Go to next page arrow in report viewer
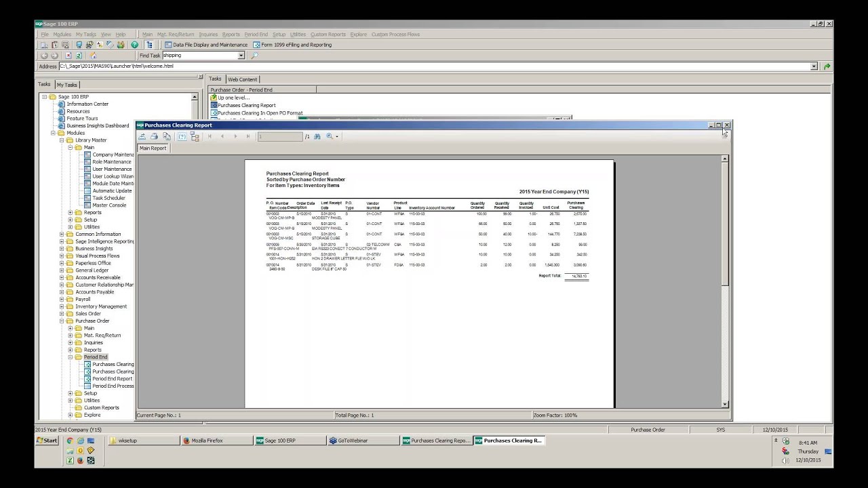868x488 pixels. tap(235, 136)
